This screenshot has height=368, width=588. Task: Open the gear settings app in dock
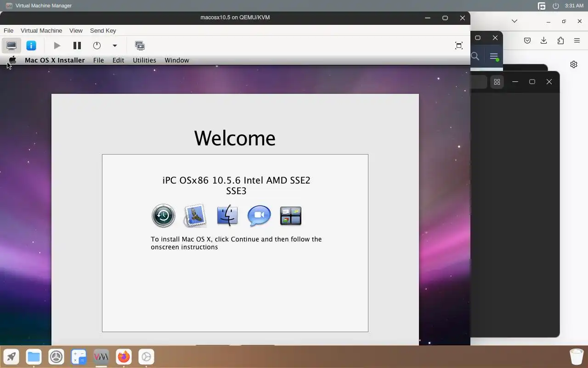point(146,356)
